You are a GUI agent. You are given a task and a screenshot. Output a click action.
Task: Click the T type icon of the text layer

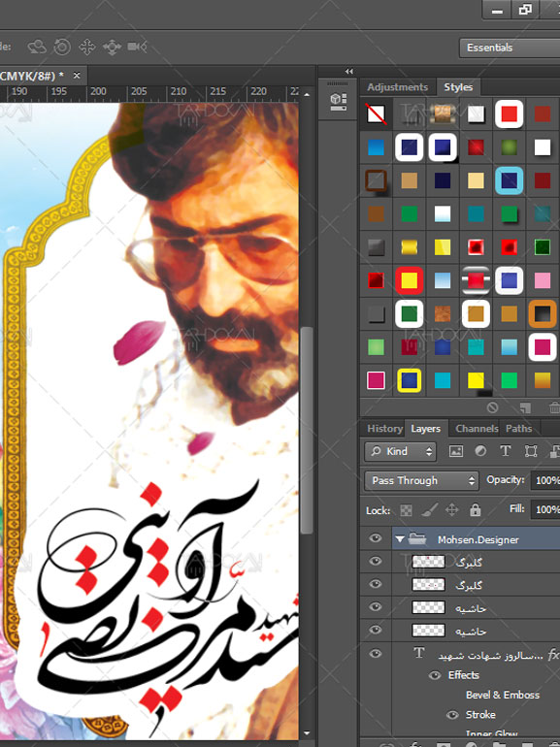(419, 653)
